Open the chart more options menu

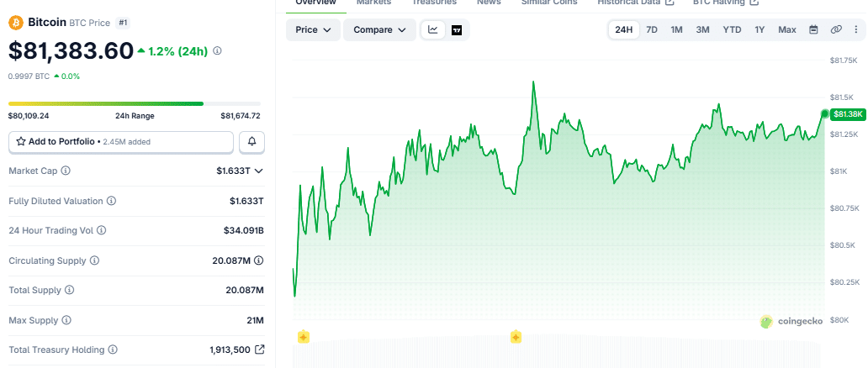[x=857, y=30]
